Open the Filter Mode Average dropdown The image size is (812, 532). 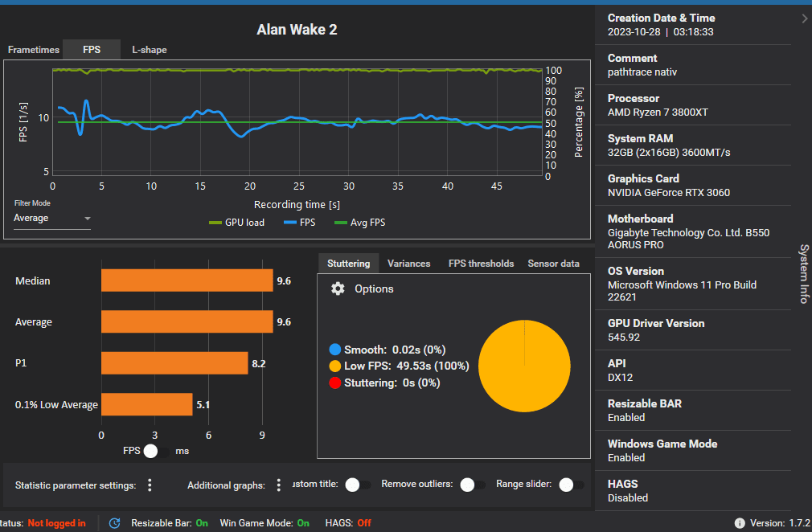51,219
